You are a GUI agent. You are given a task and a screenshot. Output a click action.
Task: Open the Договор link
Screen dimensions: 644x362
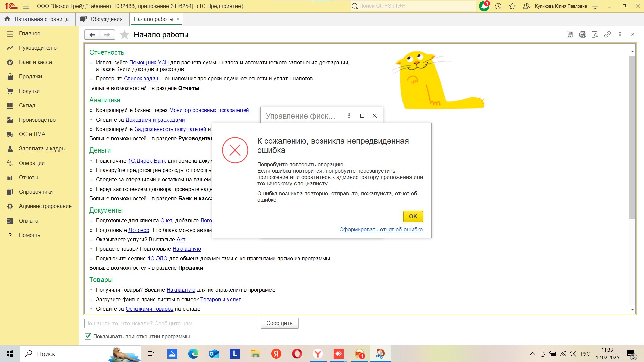click(139, 230)
